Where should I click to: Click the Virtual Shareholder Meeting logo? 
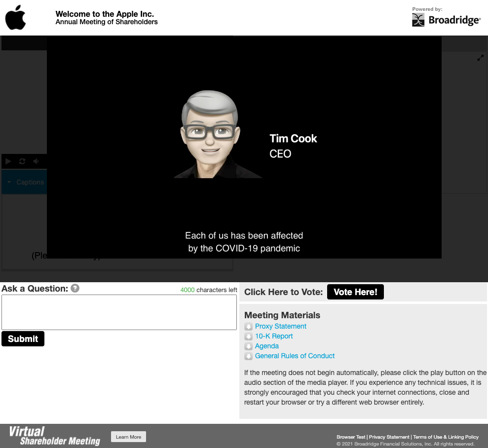tap(55, 436)
